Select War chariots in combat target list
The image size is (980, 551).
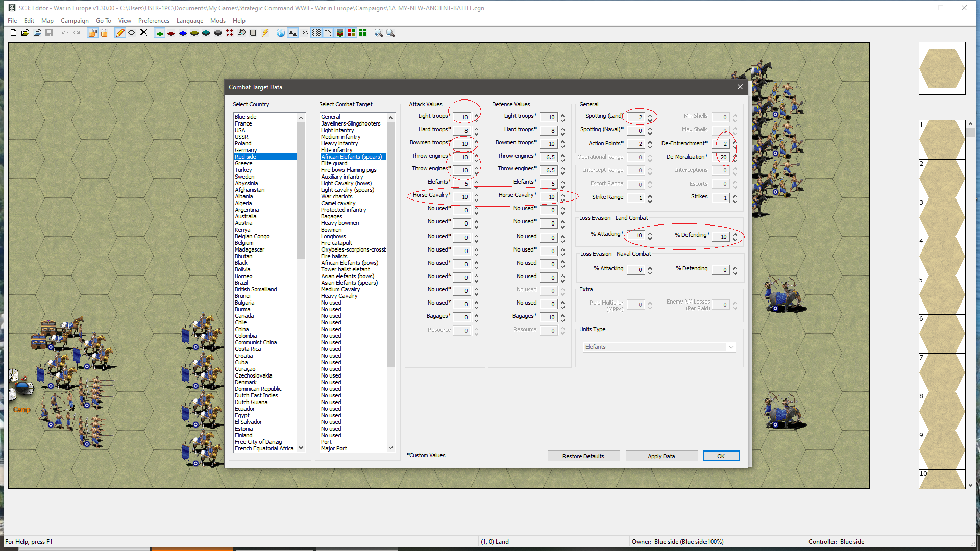[x=337, y=196]
